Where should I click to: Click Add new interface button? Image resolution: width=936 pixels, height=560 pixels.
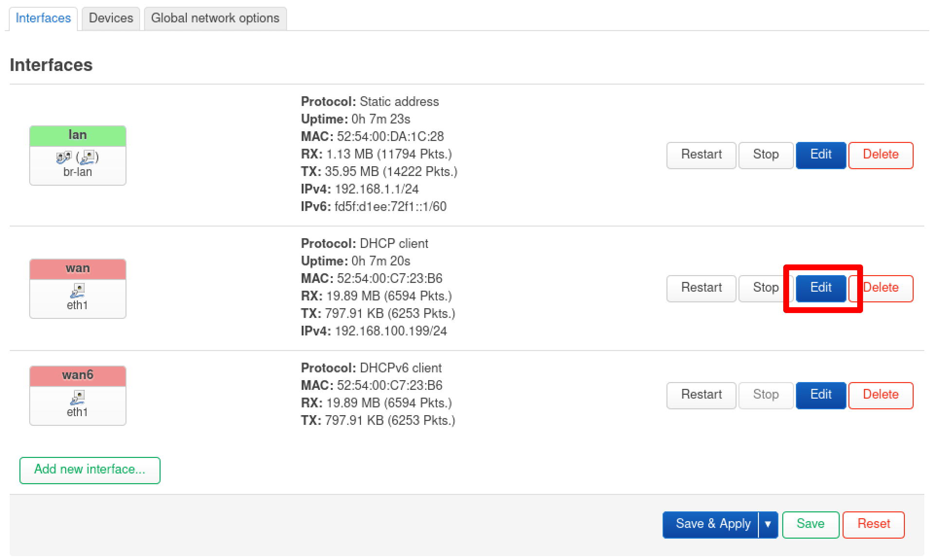tap(90, 470)
